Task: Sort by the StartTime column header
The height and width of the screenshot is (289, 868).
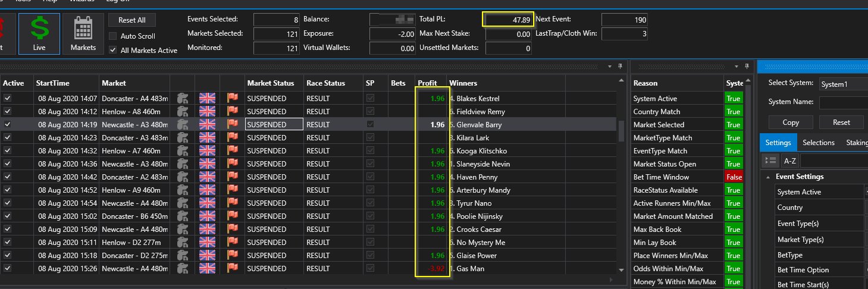Action: pyautogui.click(x=66, y=83)
